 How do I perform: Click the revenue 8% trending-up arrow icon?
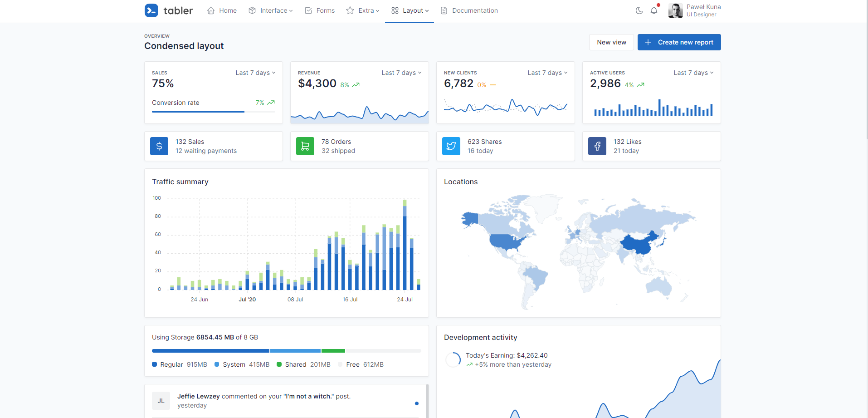[356, 85]
